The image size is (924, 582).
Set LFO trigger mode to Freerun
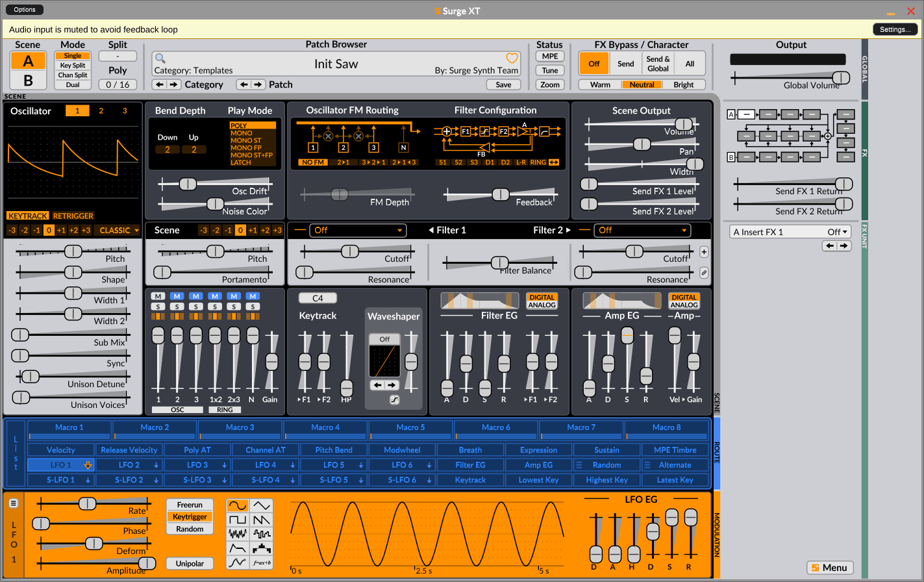point(190,505)
